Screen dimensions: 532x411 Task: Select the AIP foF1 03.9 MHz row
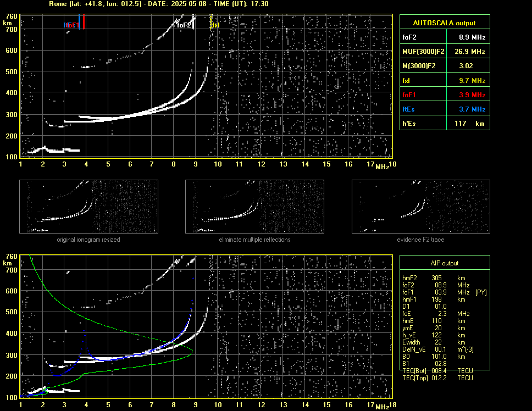(445, 292)
